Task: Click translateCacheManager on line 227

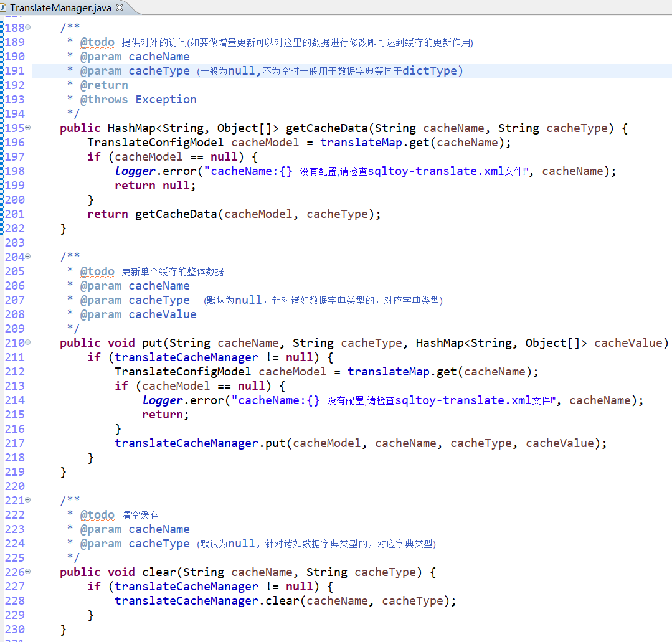Action: click(x=186, y=587)
